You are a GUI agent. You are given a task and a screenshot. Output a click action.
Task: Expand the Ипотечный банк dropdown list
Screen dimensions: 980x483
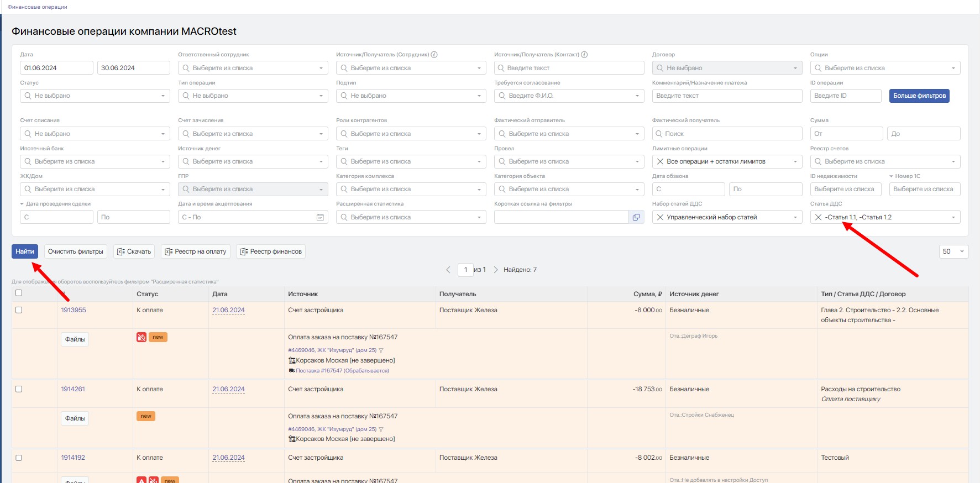pyautogui.click(x=95, y=161)
